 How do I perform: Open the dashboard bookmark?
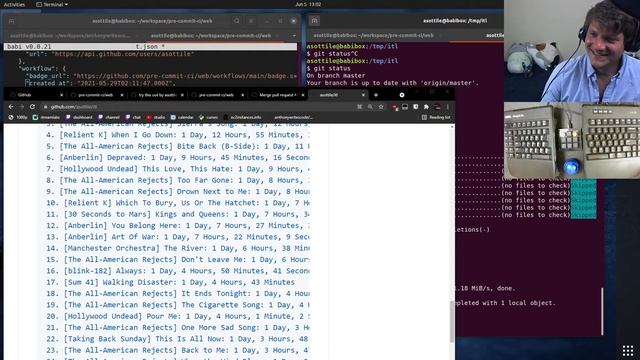79,117
